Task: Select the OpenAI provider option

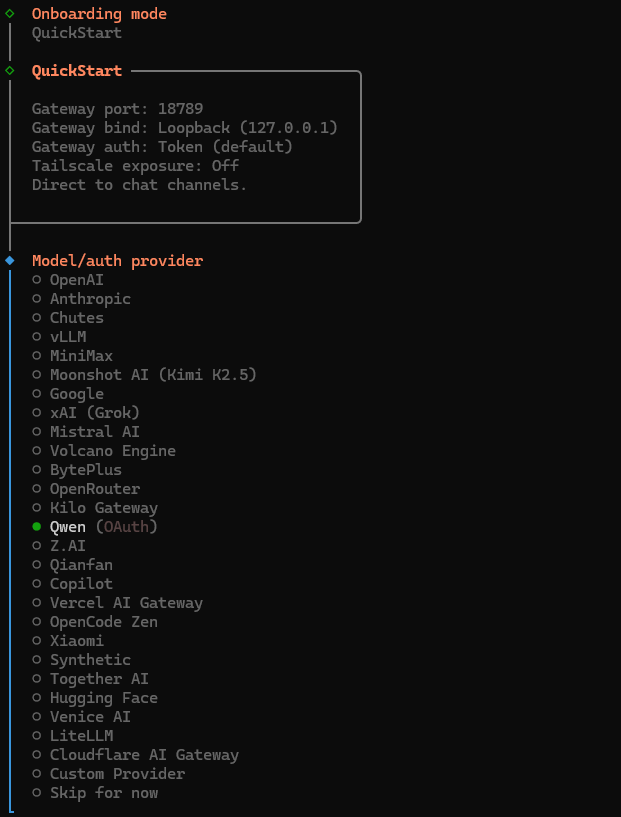Action: tap(68, 280)
